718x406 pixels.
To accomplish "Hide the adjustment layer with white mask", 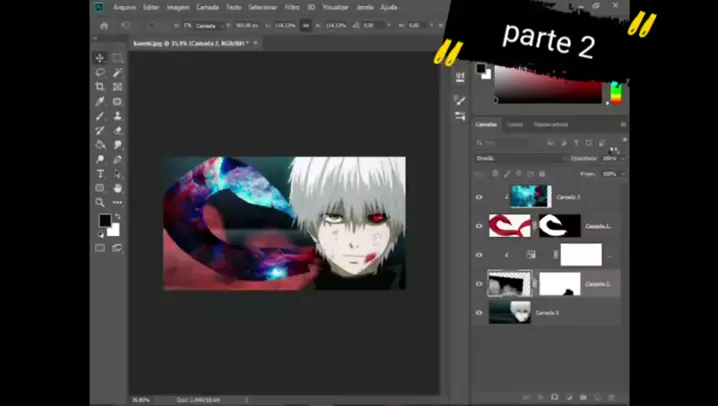I will [479, 255].
